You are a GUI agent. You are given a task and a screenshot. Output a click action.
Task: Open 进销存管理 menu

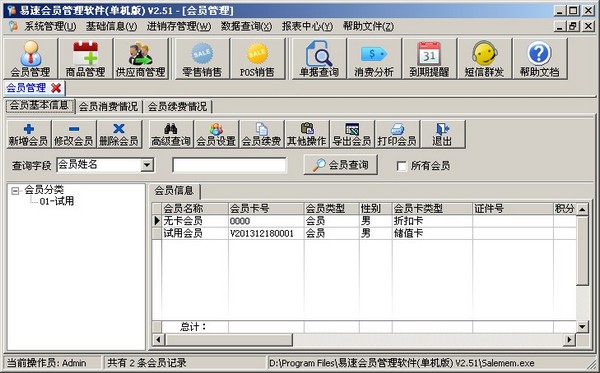pyautogui.click(x=179, y=26)
